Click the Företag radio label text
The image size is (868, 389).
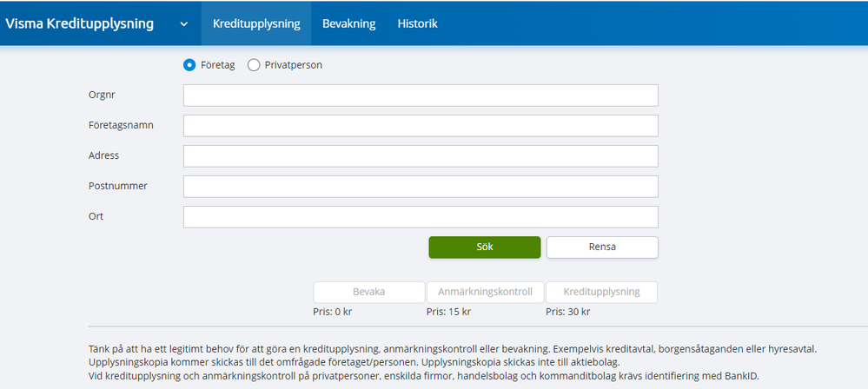click(x=217, y=65)
